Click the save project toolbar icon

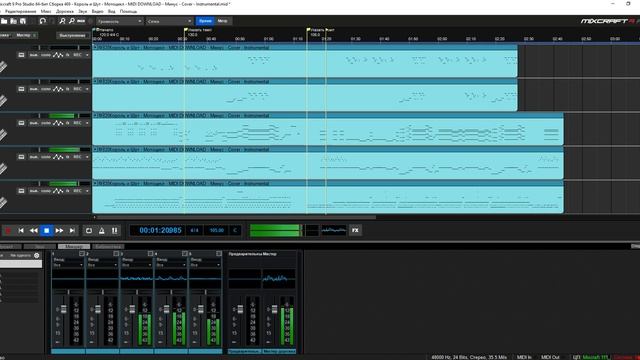pos(23,21)
